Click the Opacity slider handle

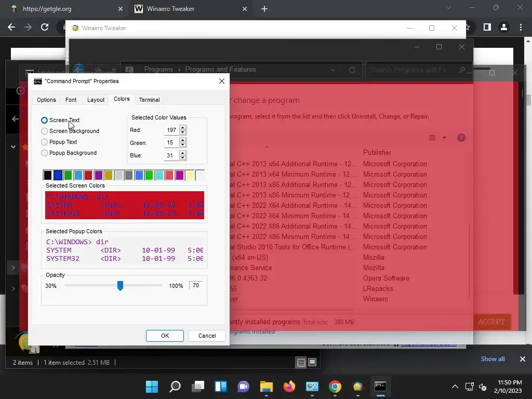[x=120, y=286]
